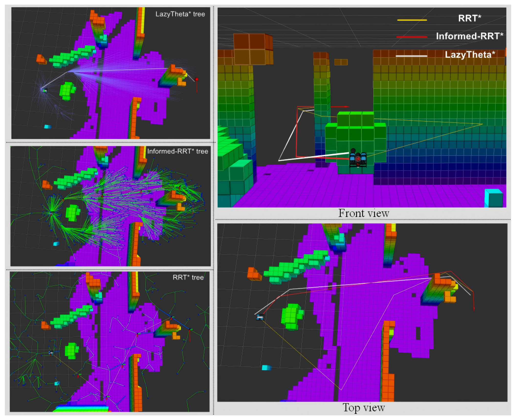Click the 'LazyTheta* tree' panel title
This screenshot has height=420, width=516.
click(x=180, y=14)
